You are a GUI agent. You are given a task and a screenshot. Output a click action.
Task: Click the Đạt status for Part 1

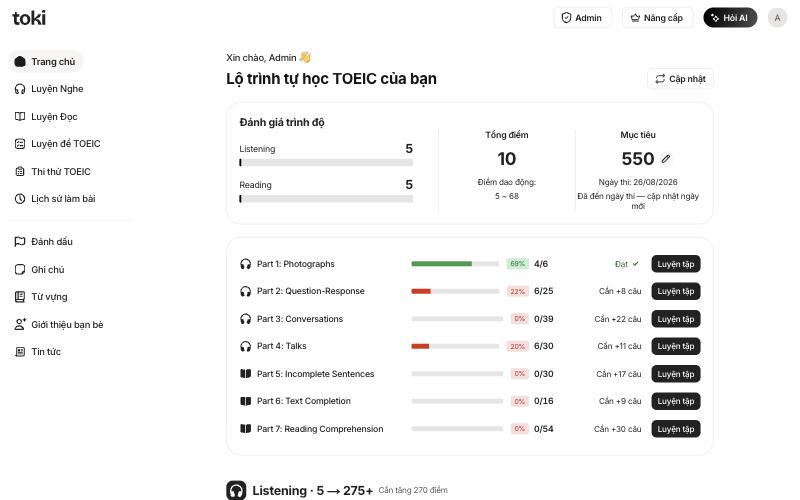pyautogui.click(x=627, y=264)
